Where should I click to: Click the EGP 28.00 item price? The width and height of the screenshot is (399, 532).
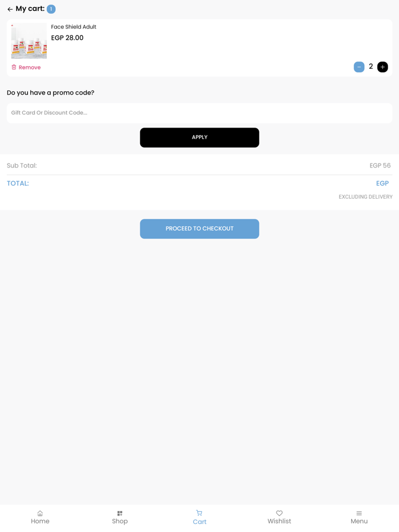[67, 38]
